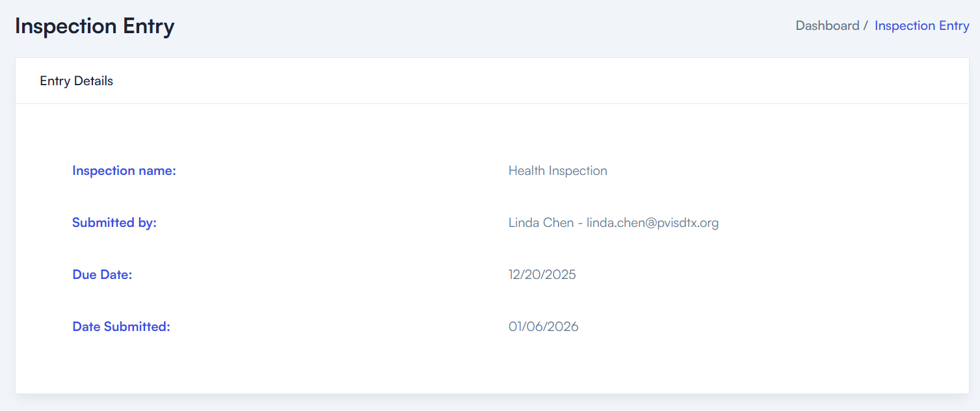Select the due date value 12/20/2025
This screenshot has width=980, height=411.
(x=542, y=275)
